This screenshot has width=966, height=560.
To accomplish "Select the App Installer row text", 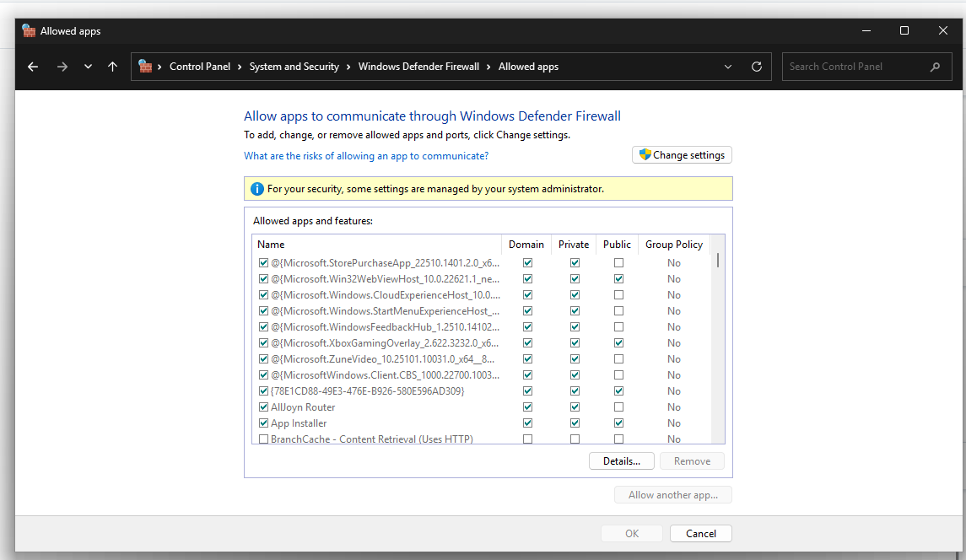I will tap(299, 423).
